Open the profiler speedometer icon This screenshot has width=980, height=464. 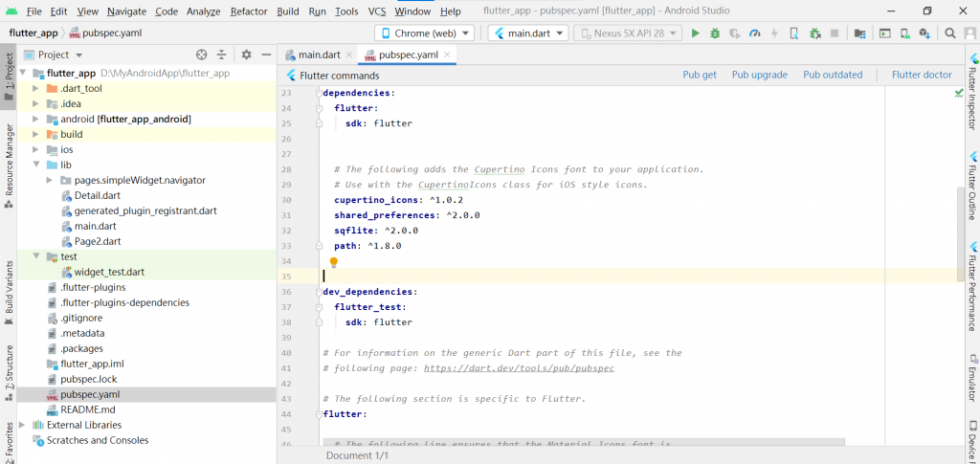(755, 33)
